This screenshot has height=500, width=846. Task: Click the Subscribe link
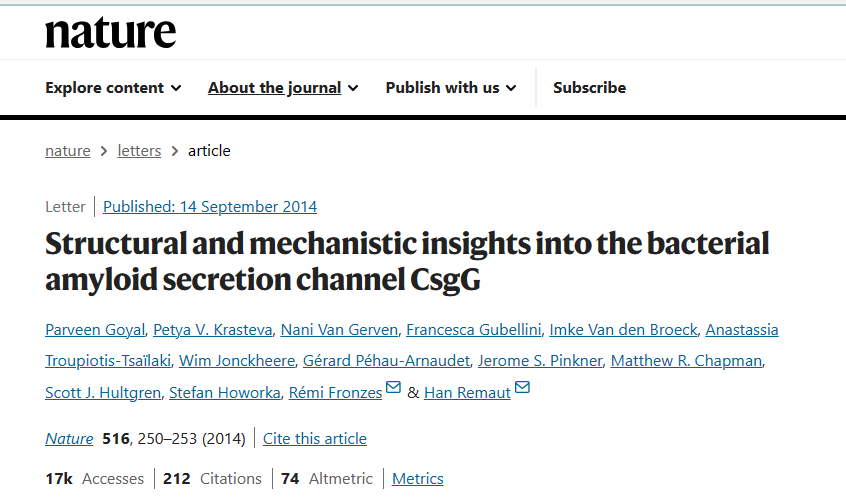pyautogui.click(x=589, y=88)
